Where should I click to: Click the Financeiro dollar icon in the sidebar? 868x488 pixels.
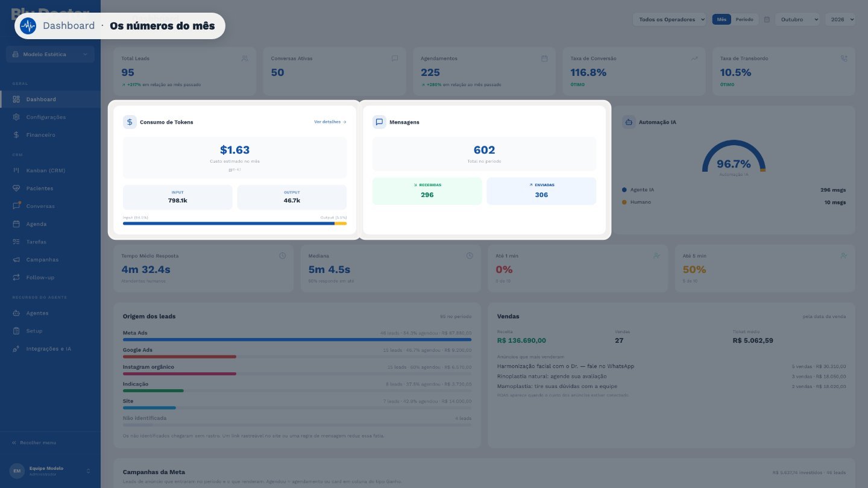click(16, 135)
